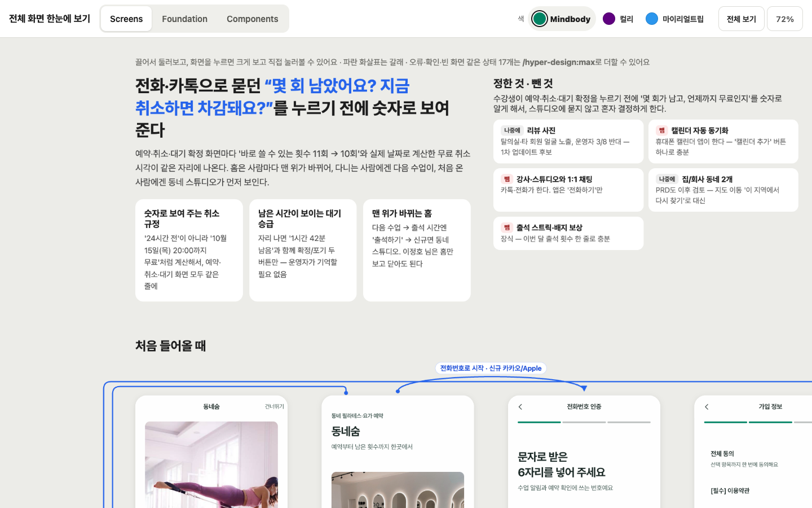Select the 컬리 purple color theme
Screen dimensions: 812x508
click(x=618, y=19)
